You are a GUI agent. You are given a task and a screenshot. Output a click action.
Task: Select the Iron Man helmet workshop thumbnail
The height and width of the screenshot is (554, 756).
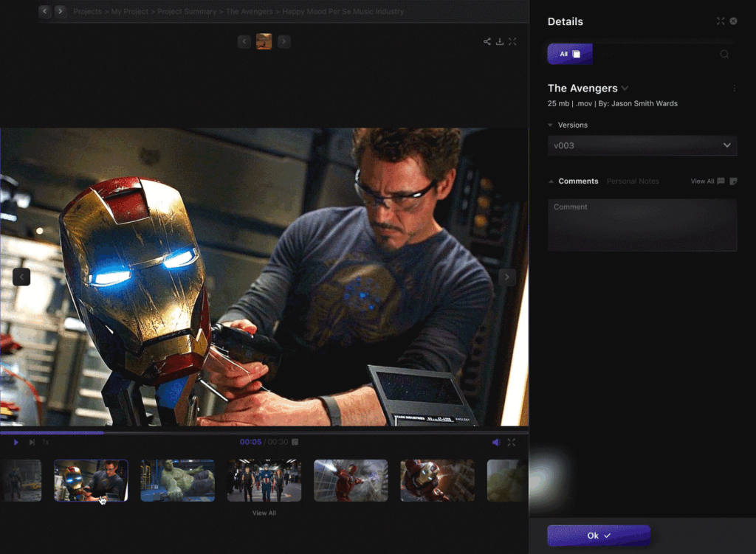tap(91, 480)
